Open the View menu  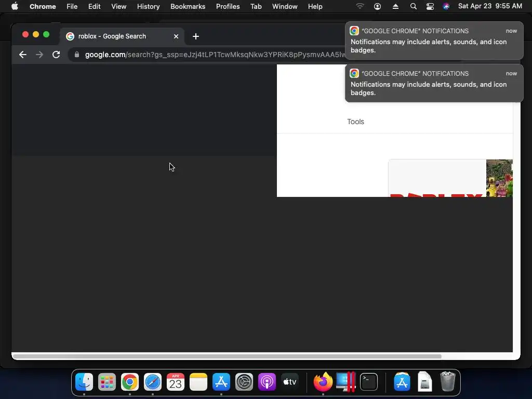pos(119,6)
